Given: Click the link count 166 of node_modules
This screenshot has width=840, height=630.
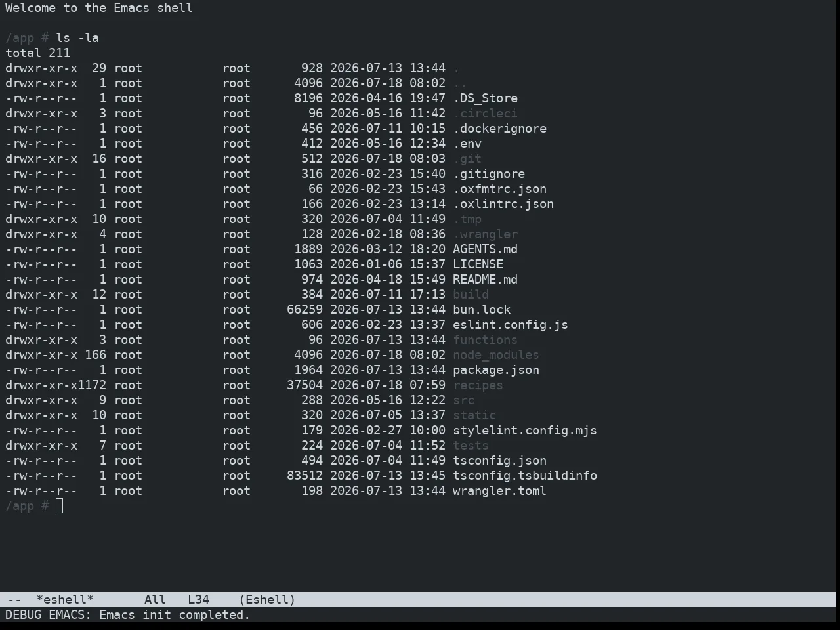Looking at the screenshot, I should [x=95, y=355].
